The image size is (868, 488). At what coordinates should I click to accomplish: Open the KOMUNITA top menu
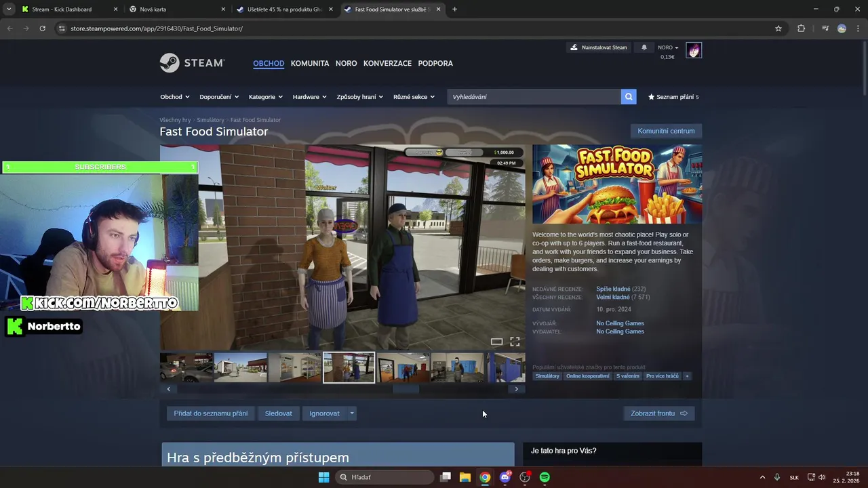310,64
